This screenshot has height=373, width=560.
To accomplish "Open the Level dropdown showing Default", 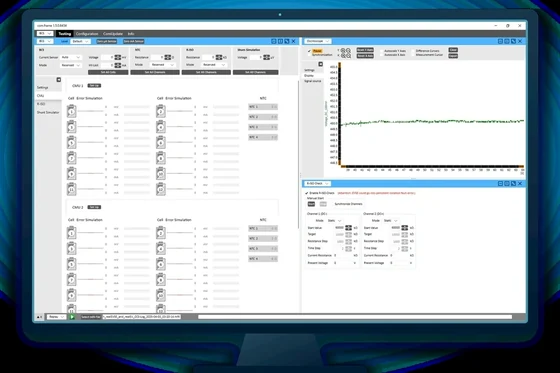I will click(80, 41).
